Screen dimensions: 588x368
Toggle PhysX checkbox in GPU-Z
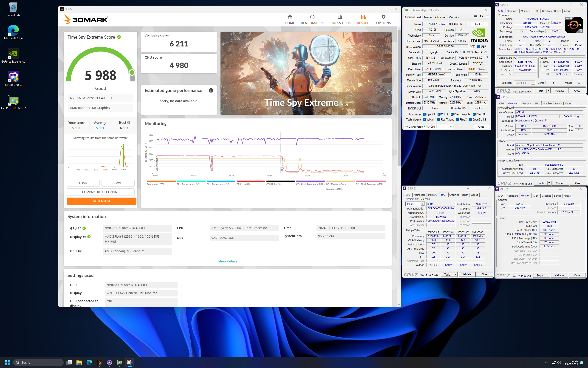(x=458, y=120)
